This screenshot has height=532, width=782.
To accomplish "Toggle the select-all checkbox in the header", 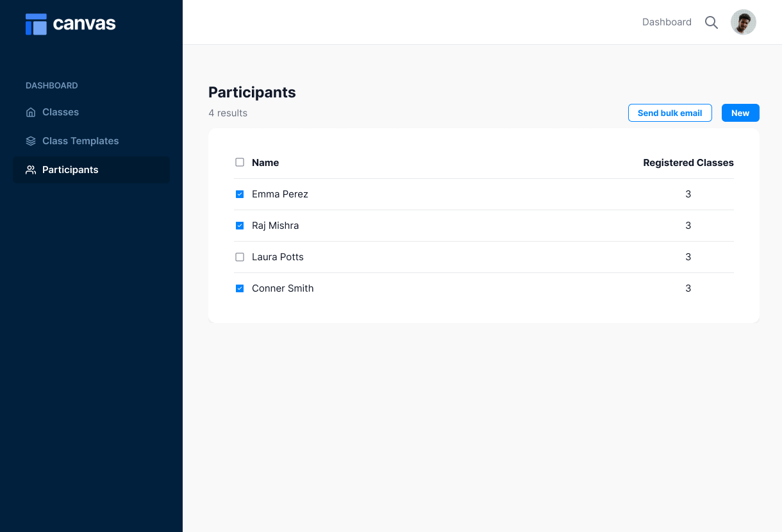I will pyautogui.click(x=240, y=162).
